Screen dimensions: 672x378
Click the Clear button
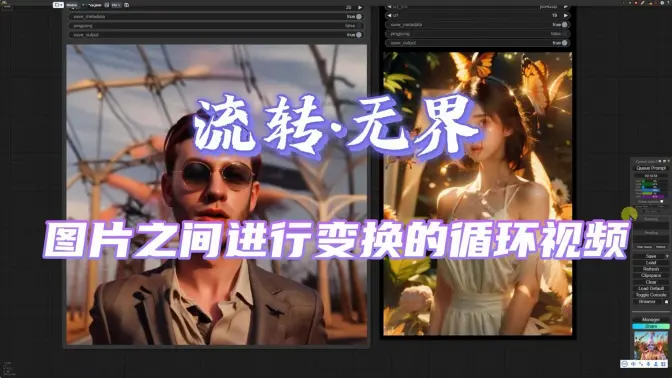tap(651, 282)
